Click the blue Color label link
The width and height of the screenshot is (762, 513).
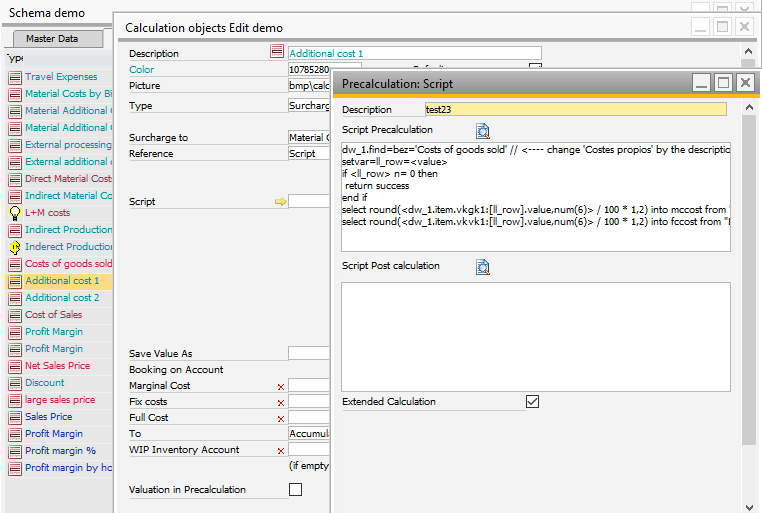(142, 70)
